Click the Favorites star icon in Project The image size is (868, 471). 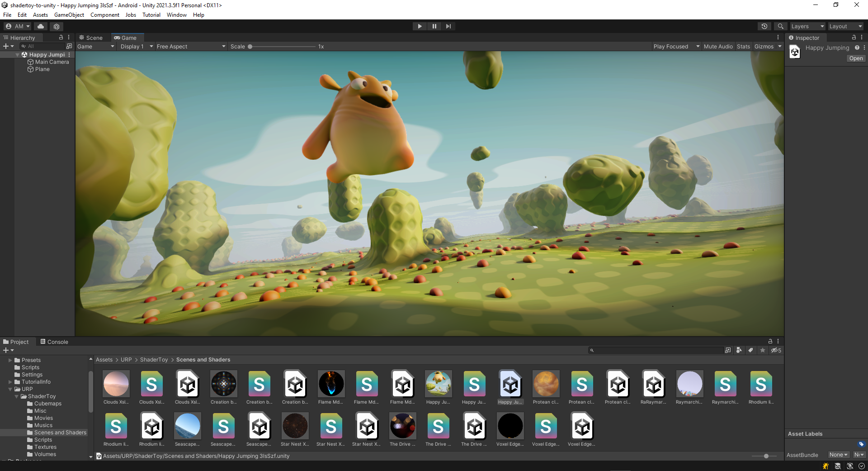(763, 350)
